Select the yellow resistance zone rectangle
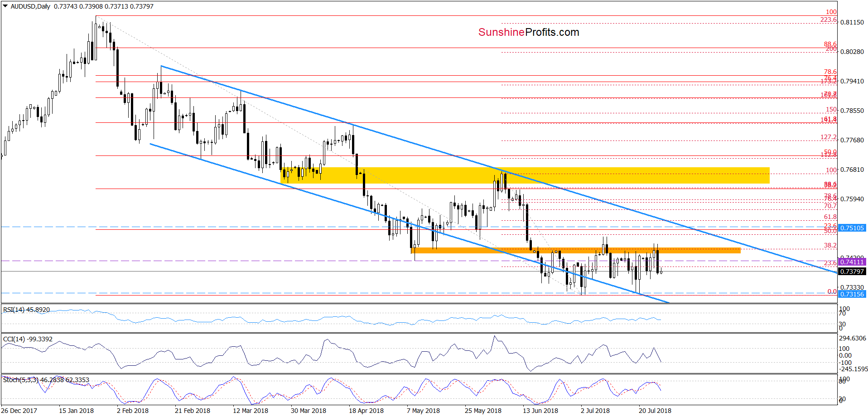The height and width of the screenshot is (417, 868). [x=525, y=175]
